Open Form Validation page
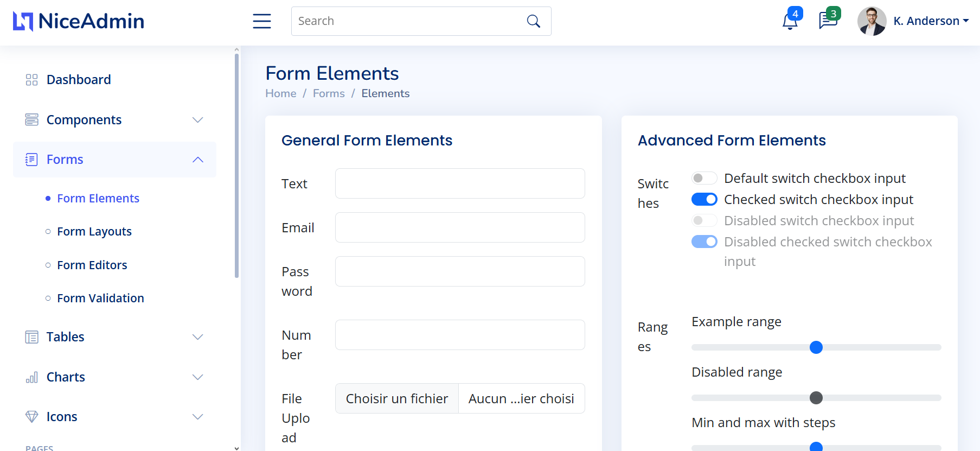This screenshot has height=451, width=980. [100, 298]
